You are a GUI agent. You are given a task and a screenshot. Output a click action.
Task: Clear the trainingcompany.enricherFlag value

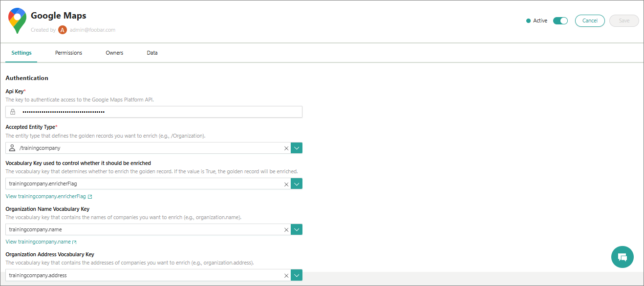pos(286,184)
